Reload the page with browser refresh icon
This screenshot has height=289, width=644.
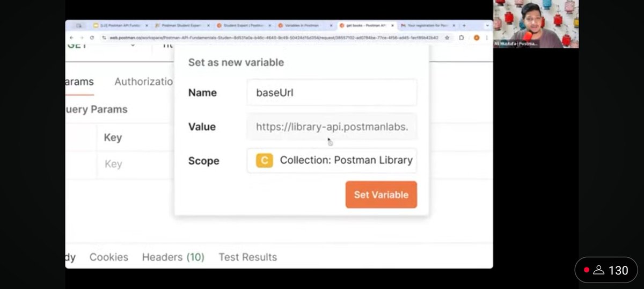click(92, 38)
